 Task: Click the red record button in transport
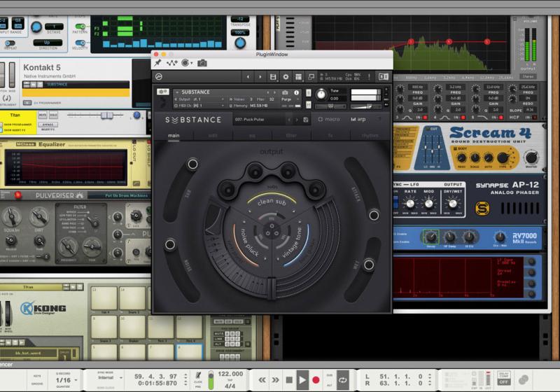[x=316, y=380]
